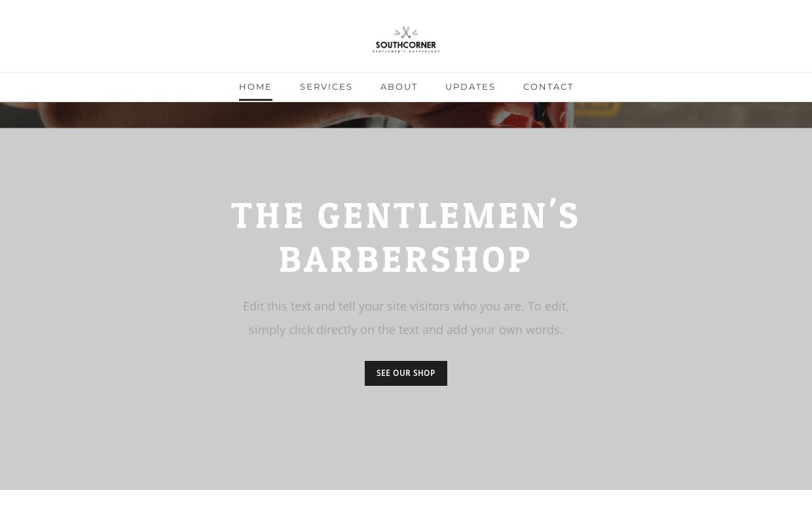Viewport: 812px width, 524px height.
Task: Go to the Services page
Action: click(x=326, y=86)
